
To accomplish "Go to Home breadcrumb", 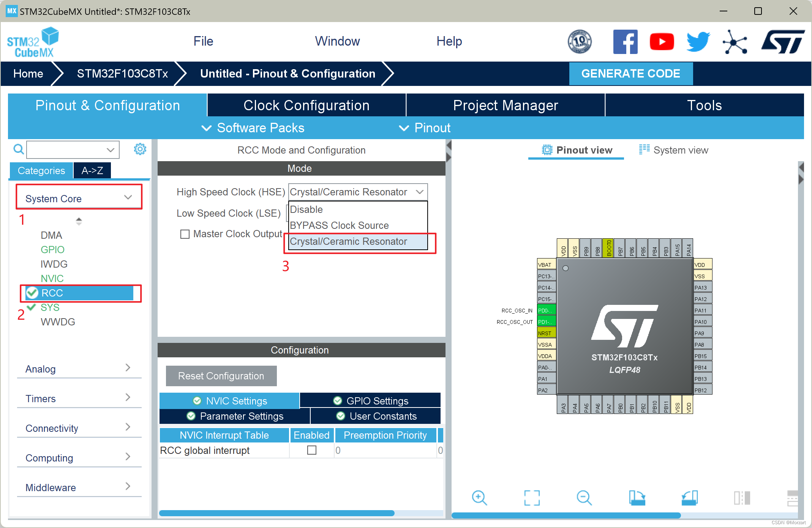I will pyautogui.click(x=28, y=74).
